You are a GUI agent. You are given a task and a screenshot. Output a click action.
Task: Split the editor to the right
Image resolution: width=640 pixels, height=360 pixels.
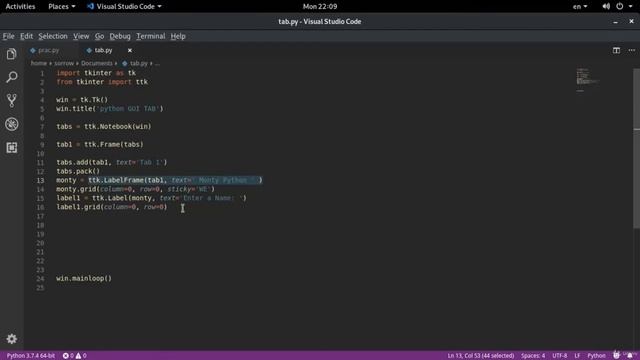click(x=616, y=50)
